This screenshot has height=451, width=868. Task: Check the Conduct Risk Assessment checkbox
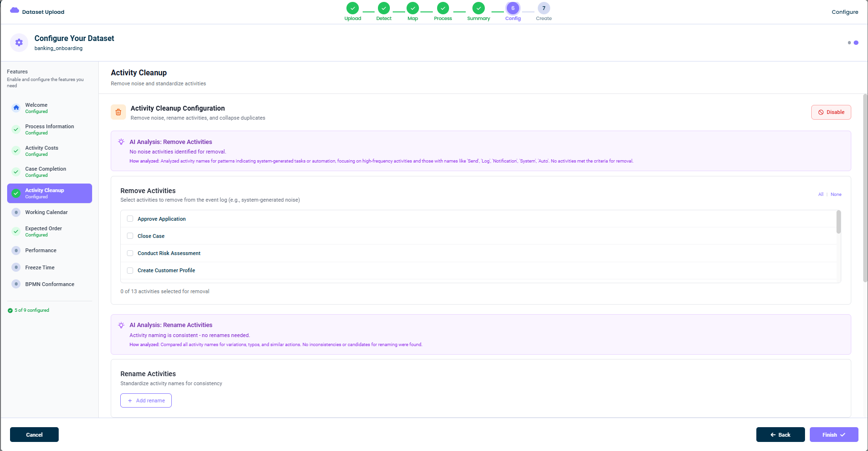tap(130, 253)
